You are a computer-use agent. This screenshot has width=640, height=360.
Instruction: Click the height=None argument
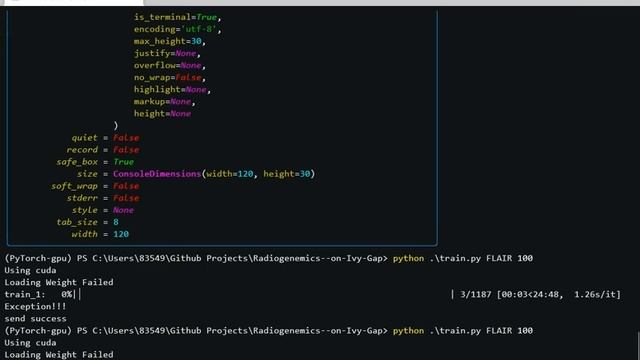tap(162, 113)
